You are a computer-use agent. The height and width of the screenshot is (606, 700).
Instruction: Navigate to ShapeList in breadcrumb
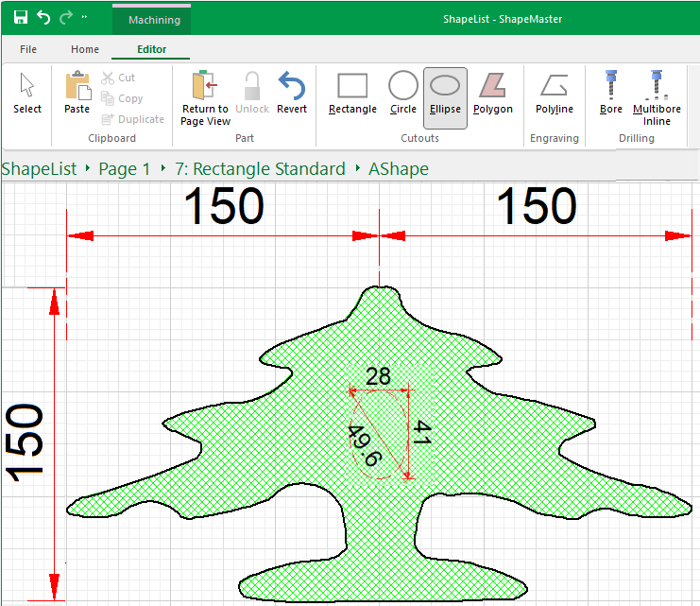pyautogui.click(x=39, y=169)
